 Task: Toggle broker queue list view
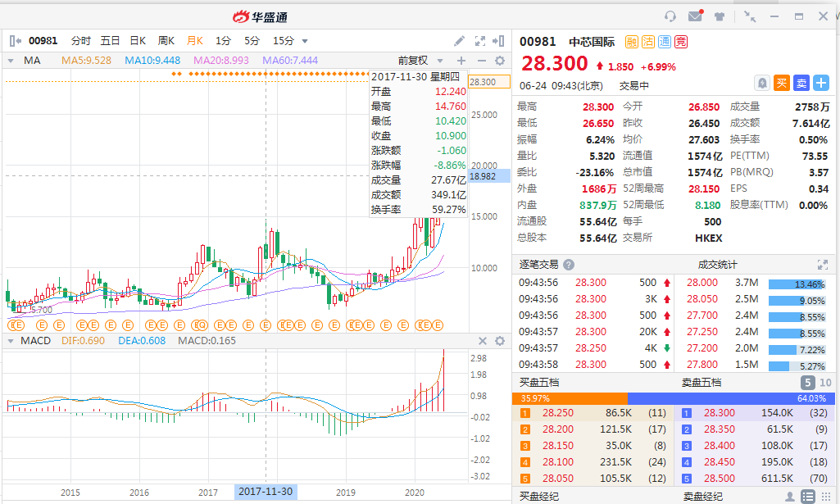(x=808, y=497)
